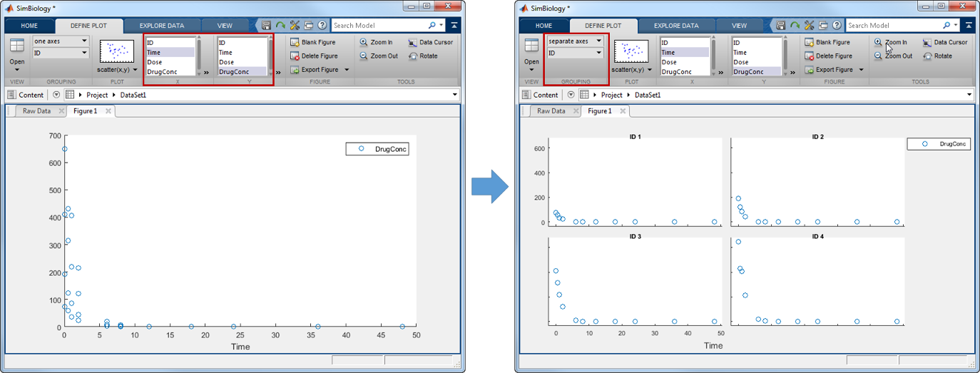The height and width of the screenshot is (373, 980).
Task: Click Zoom In in the left window
Action: point(376,42)
